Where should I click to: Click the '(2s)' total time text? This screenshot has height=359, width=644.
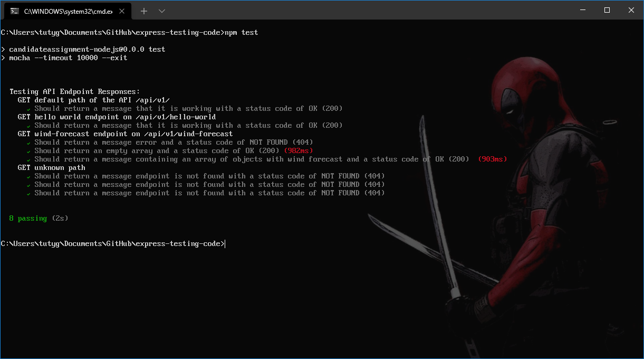60,219
